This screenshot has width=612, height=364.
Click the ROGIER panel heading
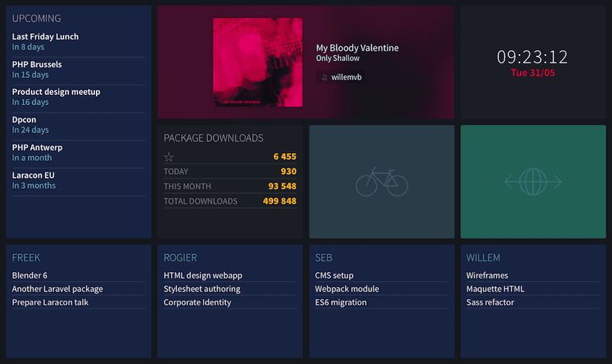pyautogui.click(x=180, y=257)
